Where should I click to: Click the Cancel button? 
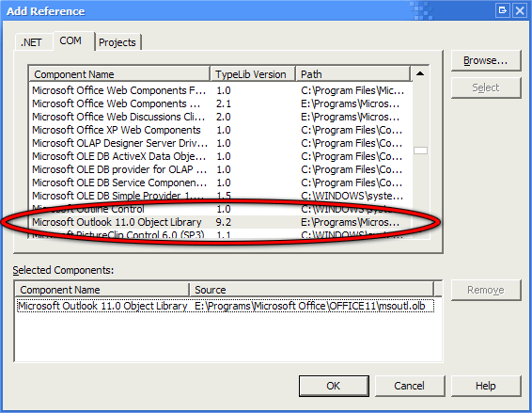pyautogui.click(x=410, y=386)
